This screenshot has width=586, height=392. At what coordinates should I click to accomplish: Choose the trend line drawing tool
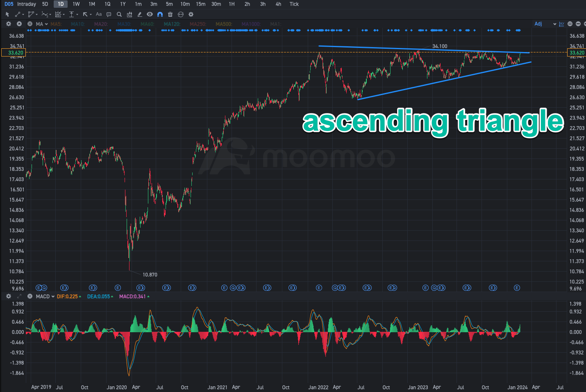pos(18,14)
